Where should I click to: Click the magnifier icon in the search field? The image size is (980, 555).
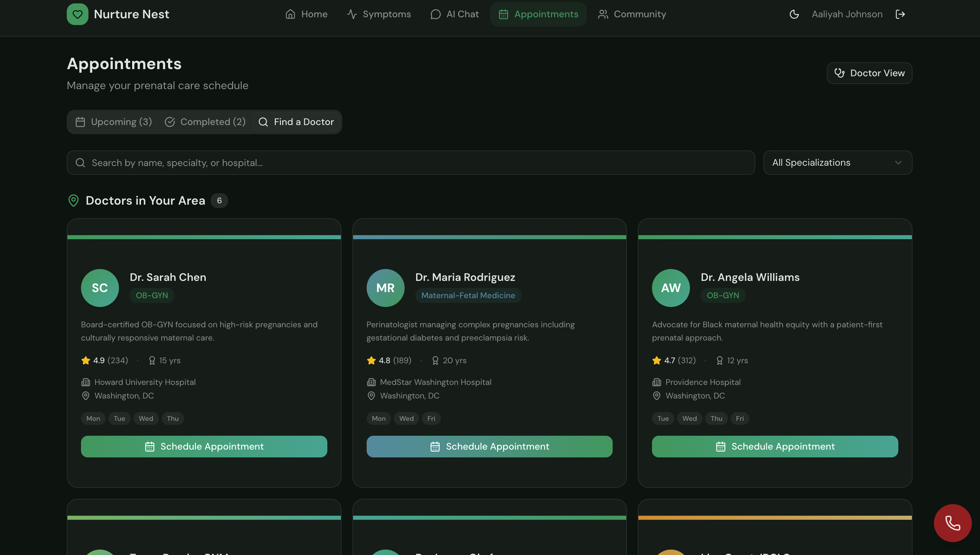[x=80, y=163]
